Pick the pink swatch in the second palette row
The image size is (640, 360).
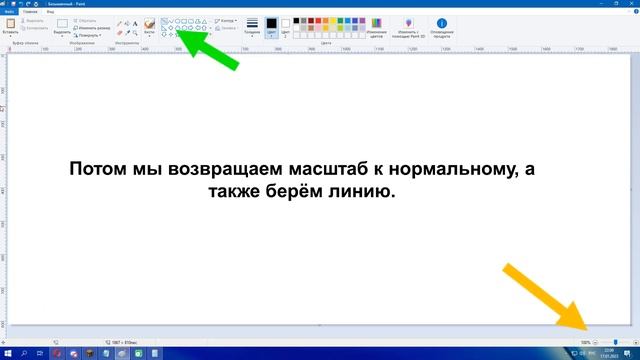pyautogui.click(x=318, y=28)
